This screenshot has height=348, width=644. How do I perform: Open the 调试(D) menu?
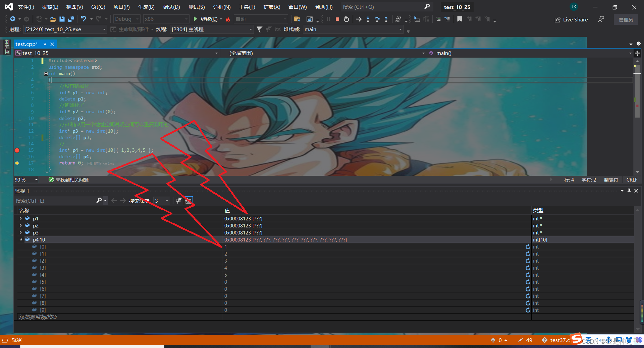[x=171, y=7]
